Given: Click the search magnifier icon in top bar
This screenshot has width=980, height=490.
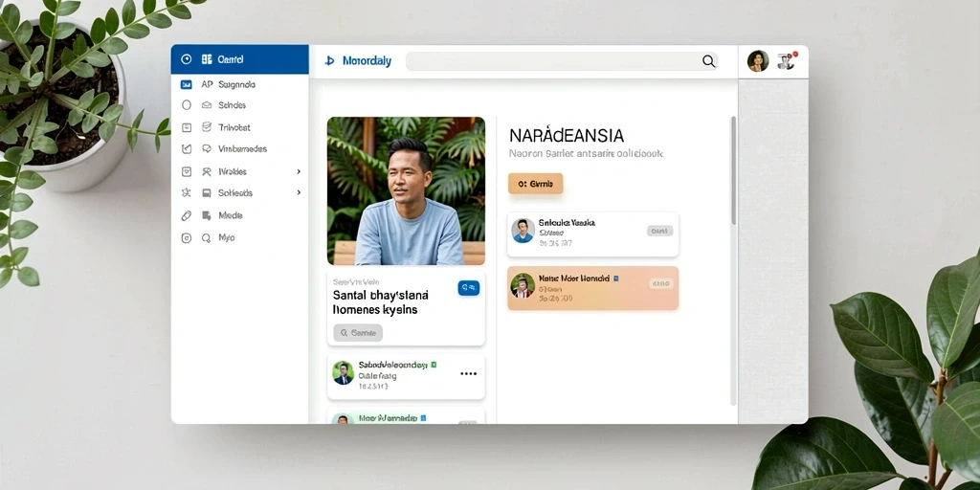Looking at the screenshot, I should point(708,60).
